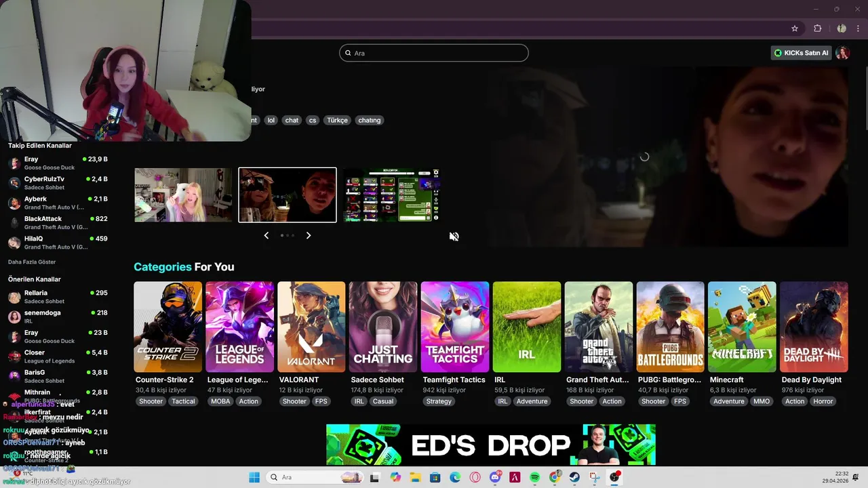Open OBS Studio from the taskbar
868x488 pixels.
pyautogui.click(x=614, y=478)
